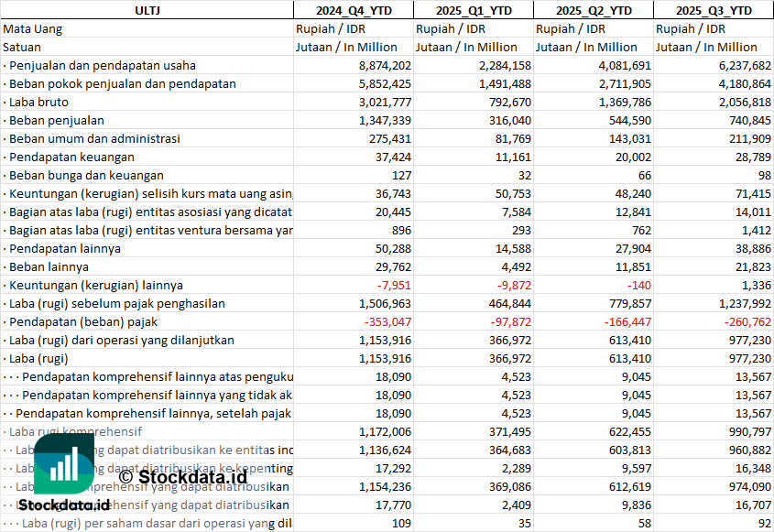Screen dimensions: 774x532
Task: Select selisih kurs value 71,415
Action: point(753,193)
